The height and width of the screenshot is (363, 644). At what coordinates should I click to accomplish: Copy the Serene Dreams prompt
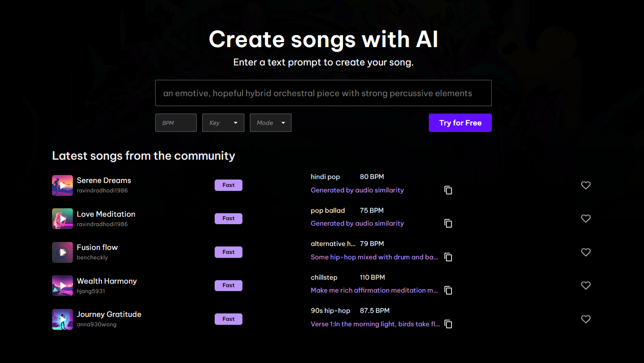(448, 190)
